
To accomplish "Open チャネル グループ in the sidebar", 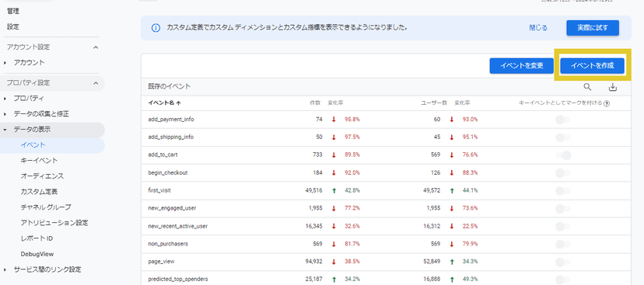I will pos(46,207).
